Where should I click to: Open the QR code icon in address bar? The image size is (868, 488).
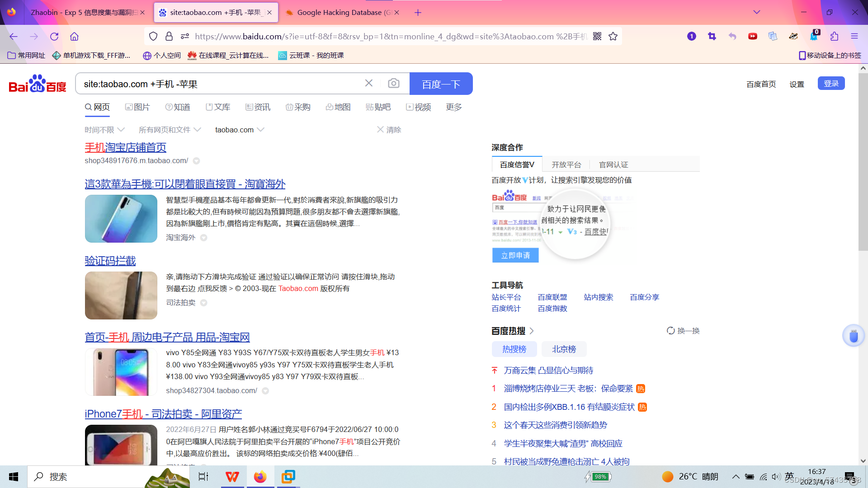click(x=597, y=37)
